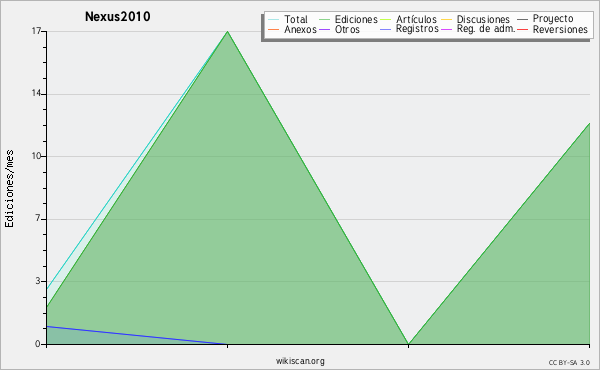Click the Reversiones legend label
This screenshot has width=600, height=370.
(x=560, y=29)
